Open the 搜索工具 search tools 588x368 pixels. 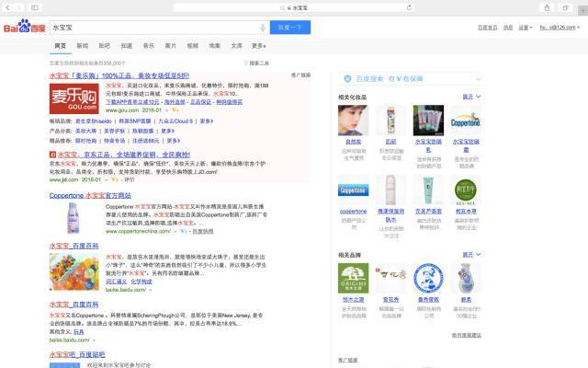(259, 63)
